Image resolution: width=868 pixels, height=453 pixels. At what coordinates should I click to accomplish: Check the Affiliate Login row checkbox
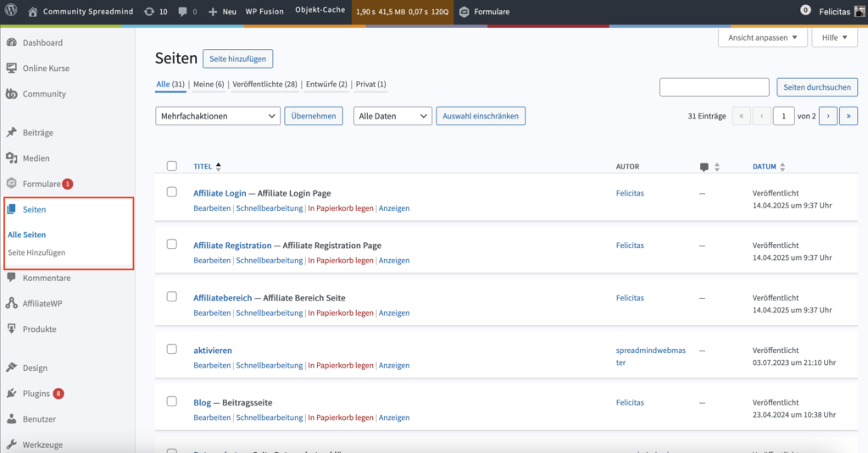(x=172, y=192)
